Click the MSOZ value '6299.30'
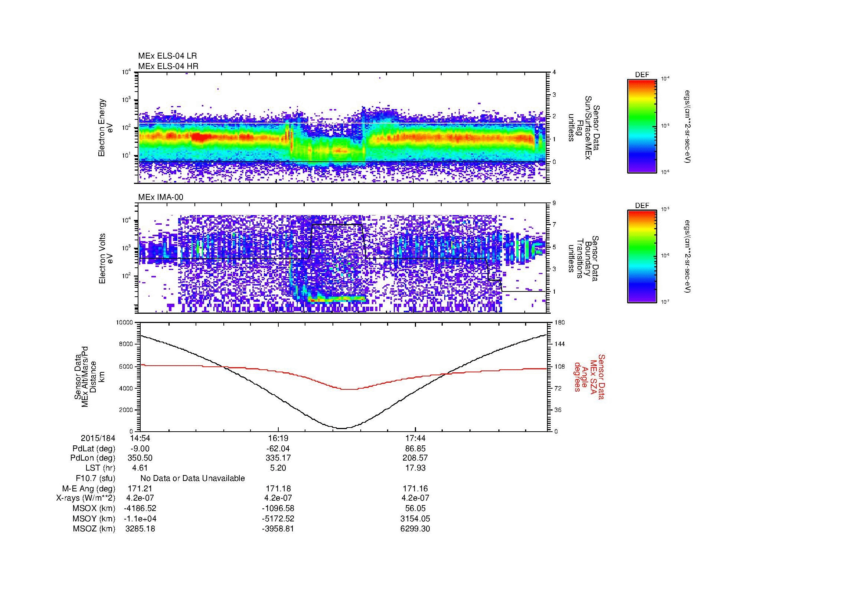This screenshot has height=613, width=868. (x=415, y=529)
